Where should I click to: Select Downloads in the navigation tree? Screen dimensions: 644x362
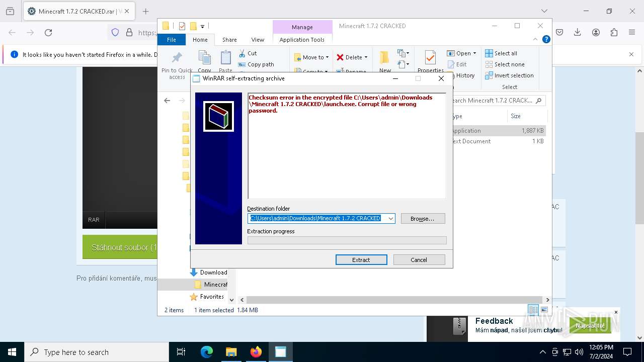(x=209, y=273)
